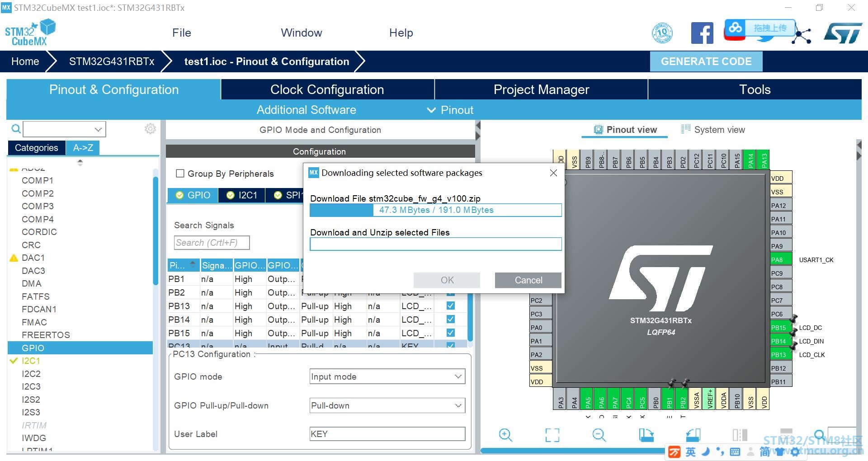868x461 pixels.
Task: Toggle simplified Chinese 简 input icon
Action: pyautogui.click(x=765, y=452)
